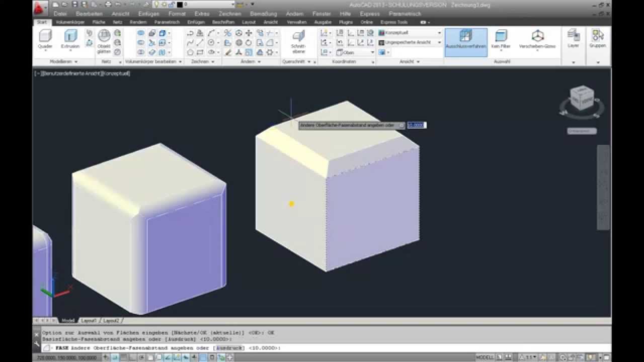
Task: Switch to the Layout2 tab
Action: (111, 320)
